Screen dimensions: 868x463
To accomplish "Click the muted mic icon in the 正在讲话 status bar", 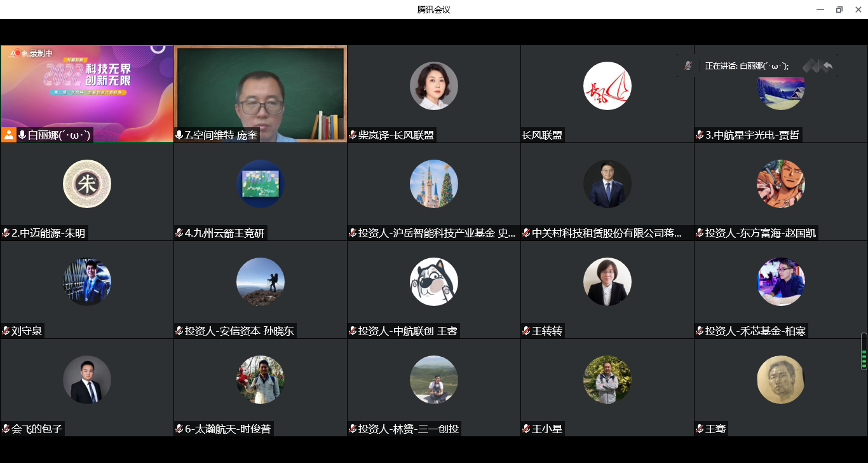I will (688, 65).
